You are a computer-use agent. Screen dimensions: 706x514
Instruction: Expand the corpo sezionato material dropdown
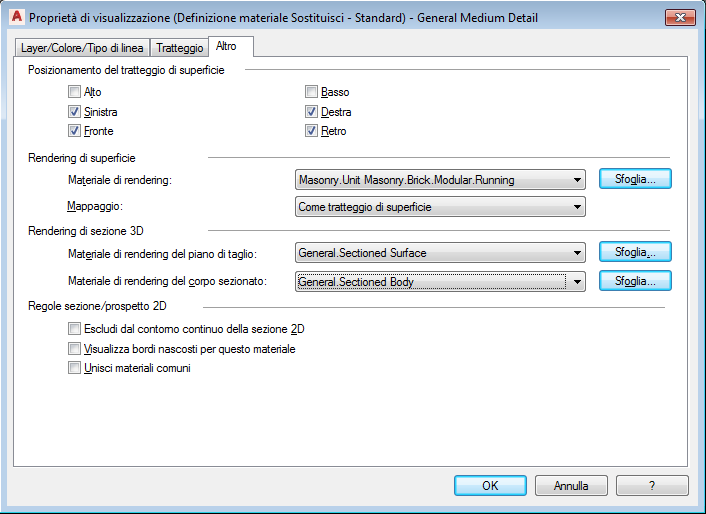440,282
